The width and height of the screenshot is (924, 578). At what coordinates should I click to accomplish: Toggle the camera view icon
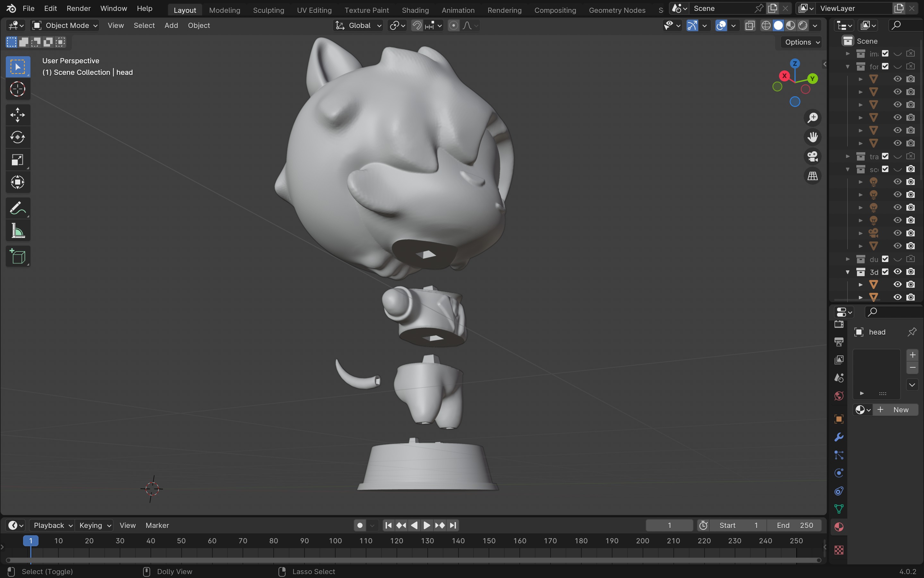click(812, 156)
